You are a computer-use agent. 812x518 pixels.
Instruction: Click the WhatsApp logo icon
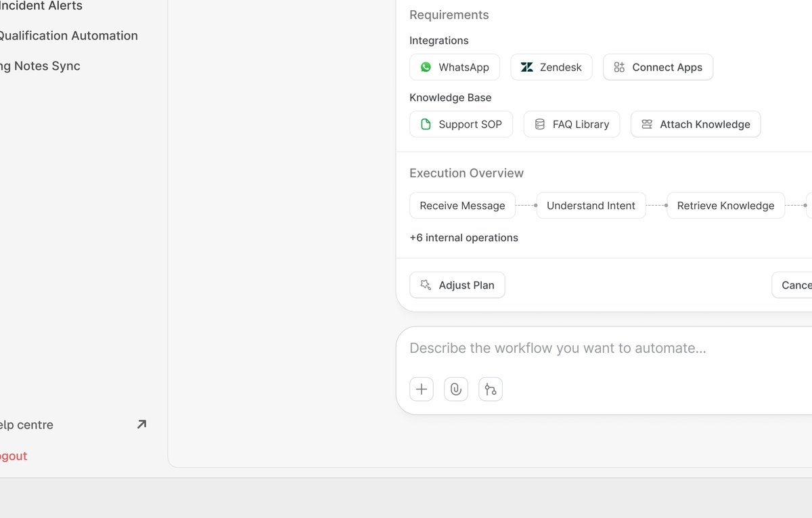pos(426,67)
